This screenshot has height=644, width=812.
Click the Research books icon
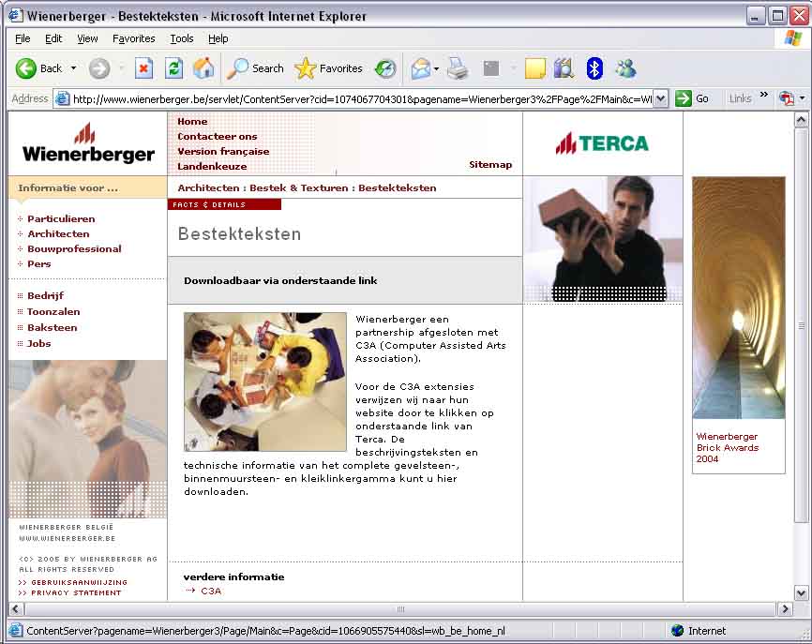(564, 68)
